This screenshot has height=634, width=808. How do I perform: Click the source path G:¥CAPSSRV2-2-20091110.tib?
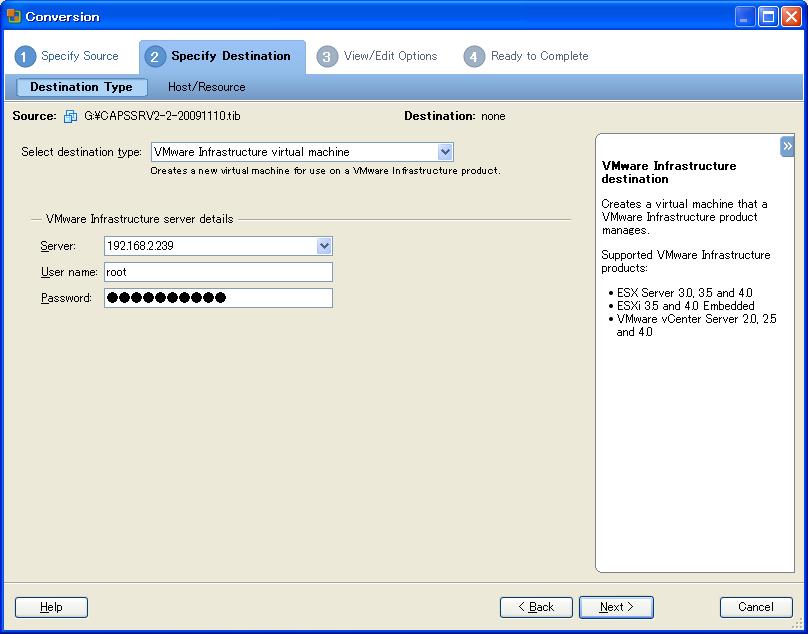pyautogui.click(x=162, y=116)
